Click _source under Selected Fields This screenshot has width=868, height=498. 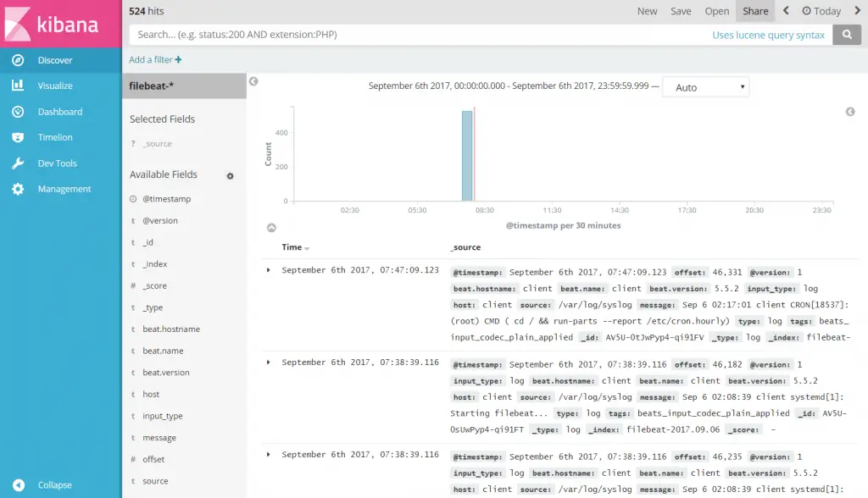click(x=157, y=144)
